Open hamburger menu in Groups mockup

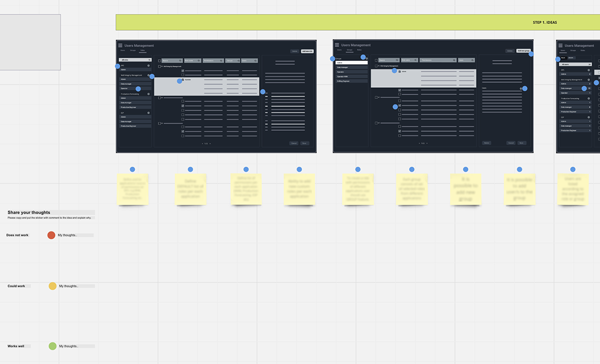point(337,45)
